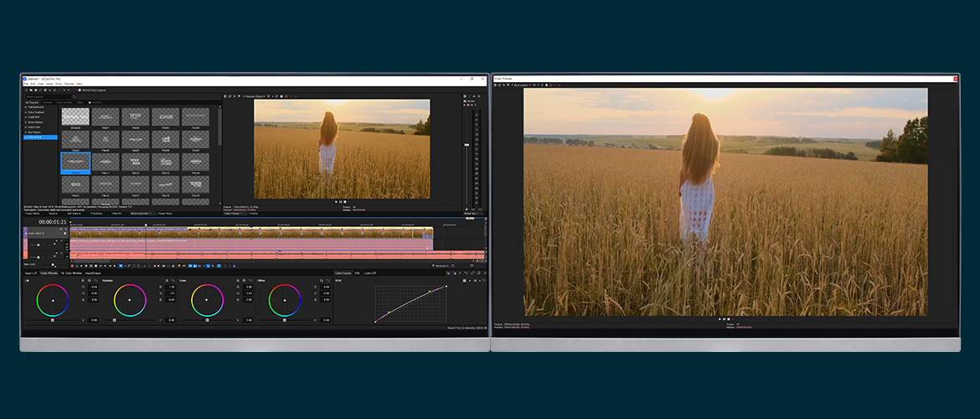Viewport: 980px width, 419px height.
Task: Expand the Solid Color generator entry
Action: 25,127
